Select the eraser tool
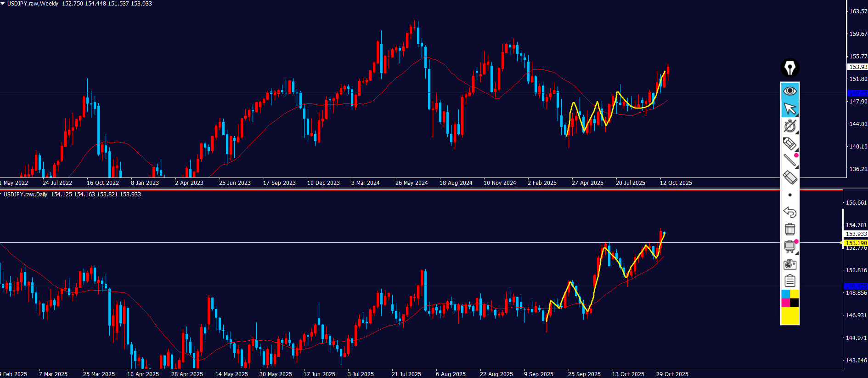The height and width of the screenshot is (378, 868). 789,177
